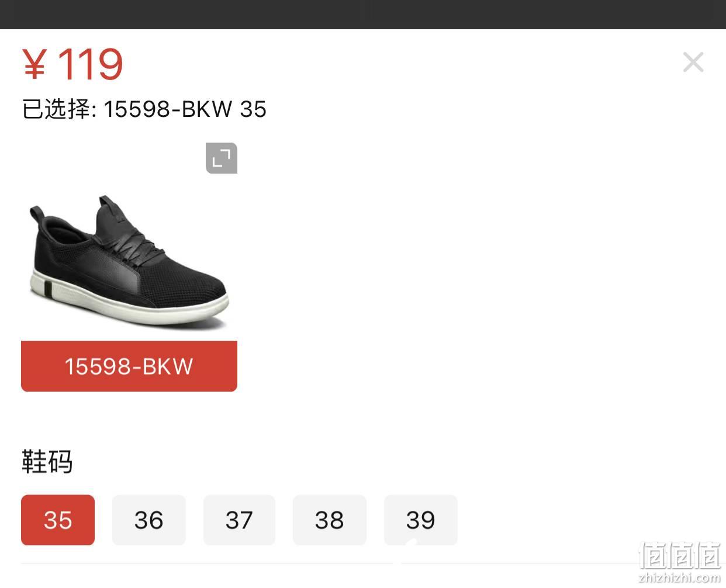This screenshot has height=588, width=726.
Task: Enlarge the shoe image with expand icon
Action: [x=222, y=158]
